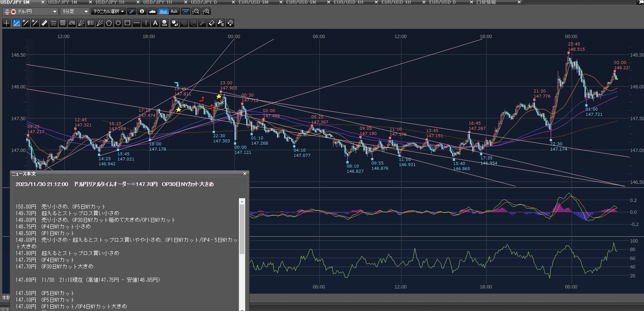Pick the ellipse drawing tool
The width and height of the screenshot is (644, 311).
tap(118, 23)
